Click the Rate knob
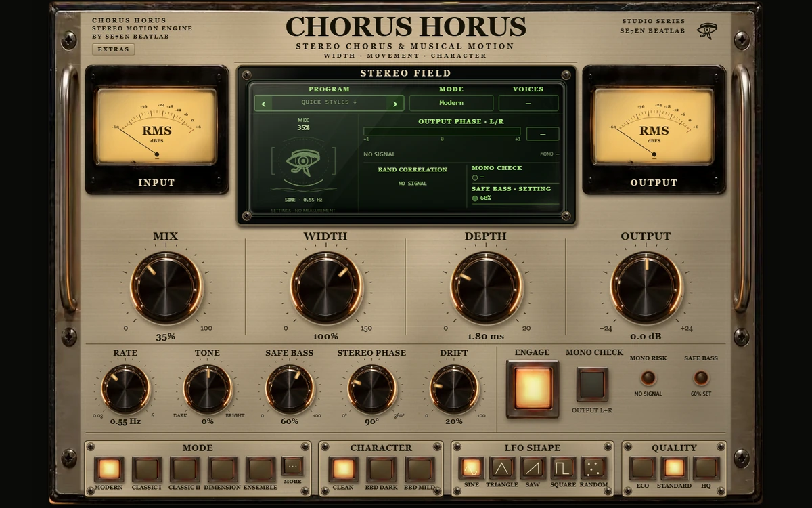The image size is (812, 508). (125, 389)
